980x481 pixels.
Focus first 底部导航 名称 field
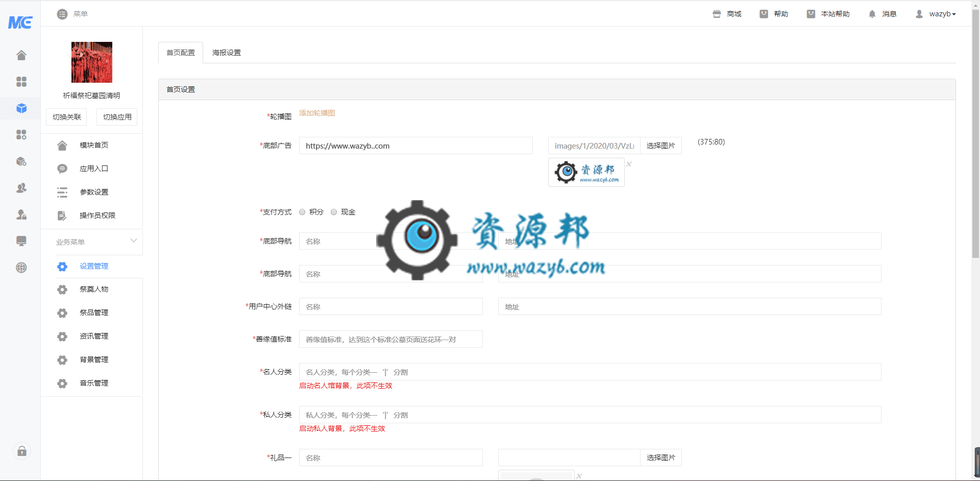(x=391, y=241)
